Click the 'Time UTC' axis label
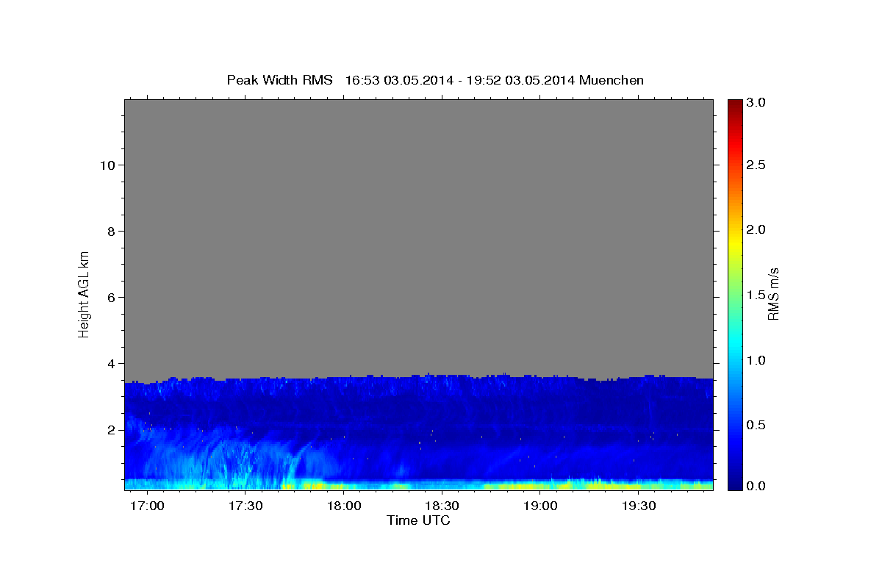882x588 pixels. (x=418, y=521)
